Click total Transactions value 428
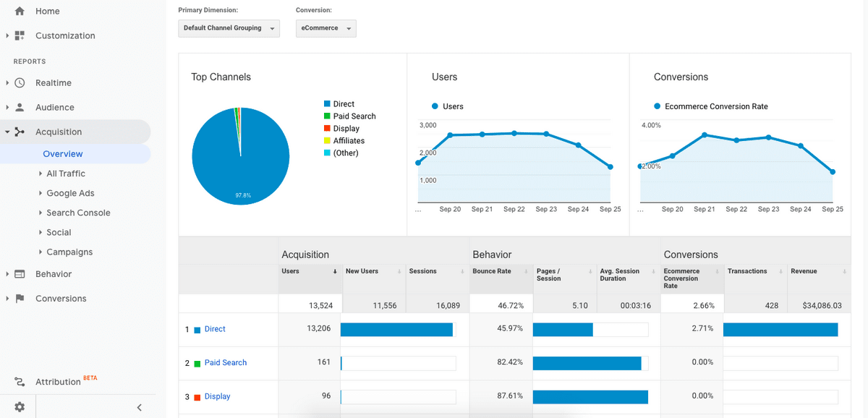The height and width of the screenshot is (418, 868). click(772, 306)
